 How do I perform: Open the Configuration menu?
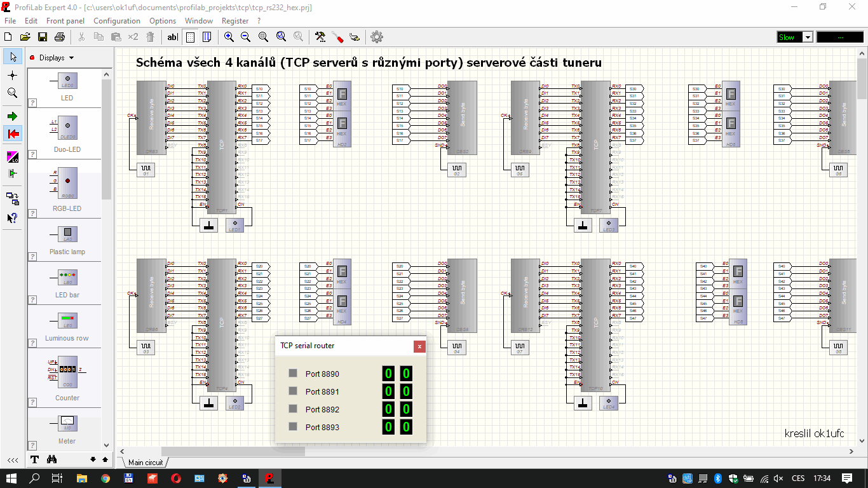coord(117,21)
